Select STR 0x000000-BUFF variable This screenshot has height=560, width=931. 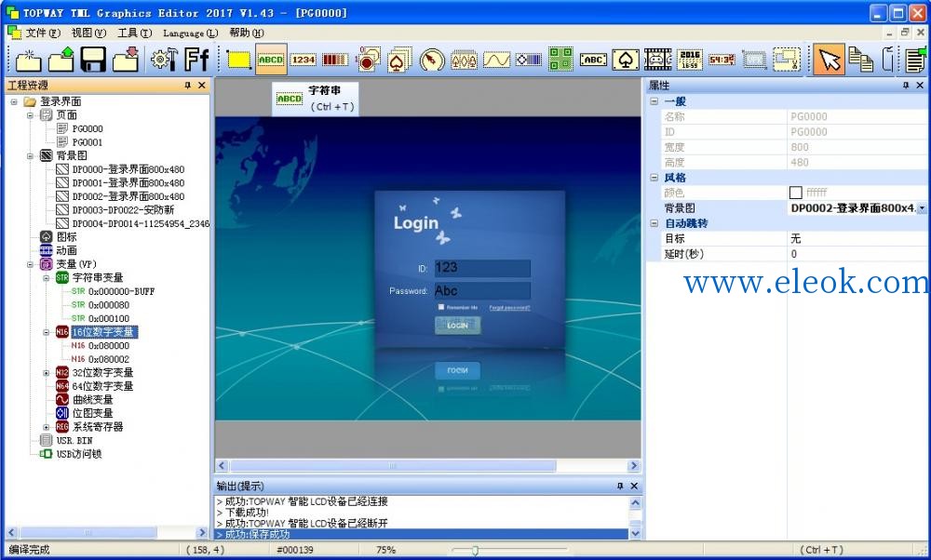[x=121, y=292]
